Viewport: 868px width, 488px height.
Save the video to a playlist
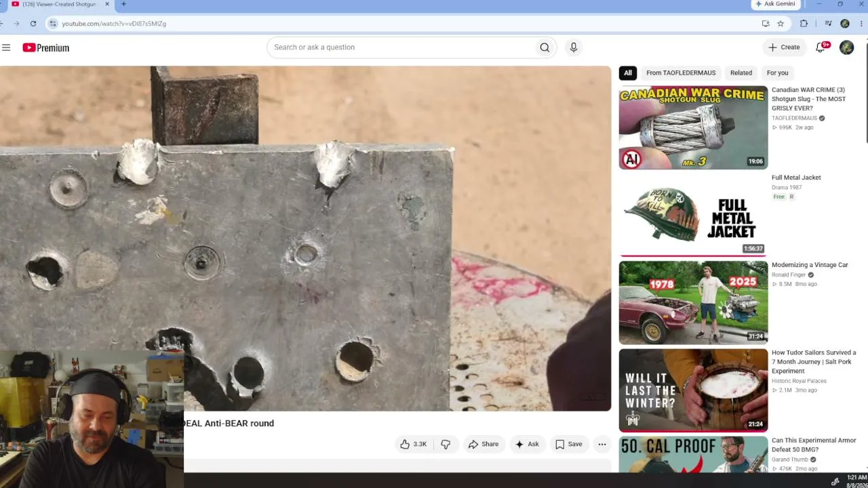(568, 444)
